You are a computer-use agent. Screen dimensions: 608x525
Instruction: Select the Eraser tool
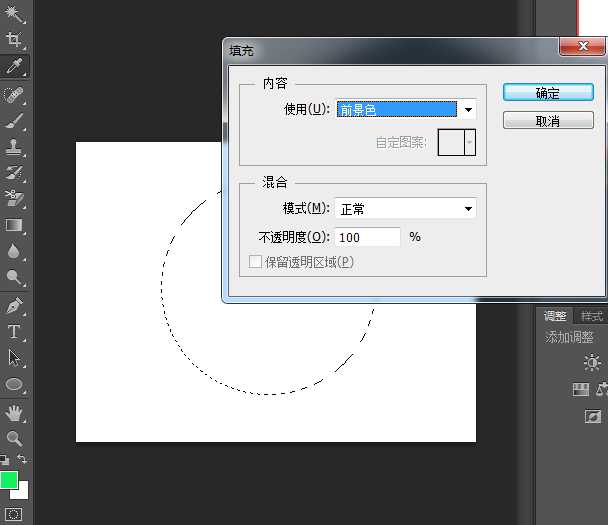pos(14,198)
